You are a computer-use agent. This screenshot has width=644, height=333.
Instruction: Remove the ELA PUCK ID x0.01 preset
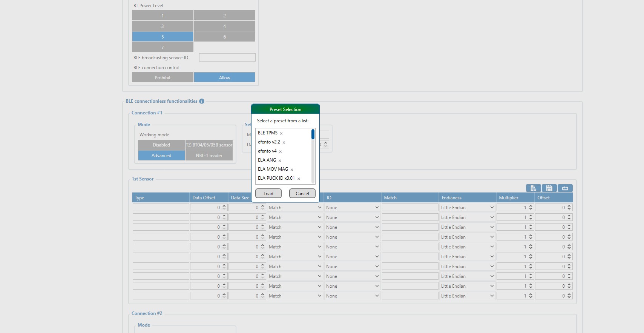(299, 179)
